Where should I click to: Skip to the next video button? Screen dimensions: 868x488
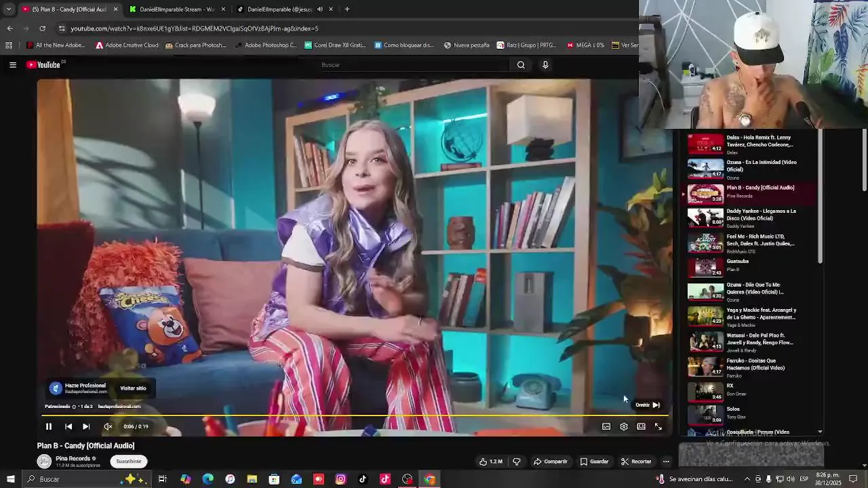click(86, 426)
